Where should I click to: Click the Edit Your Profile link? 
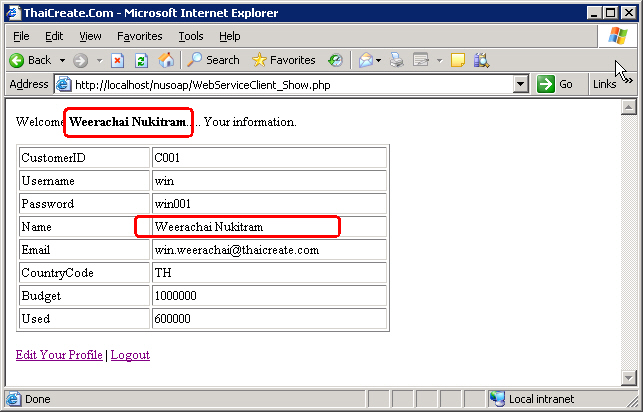(59, 355)
